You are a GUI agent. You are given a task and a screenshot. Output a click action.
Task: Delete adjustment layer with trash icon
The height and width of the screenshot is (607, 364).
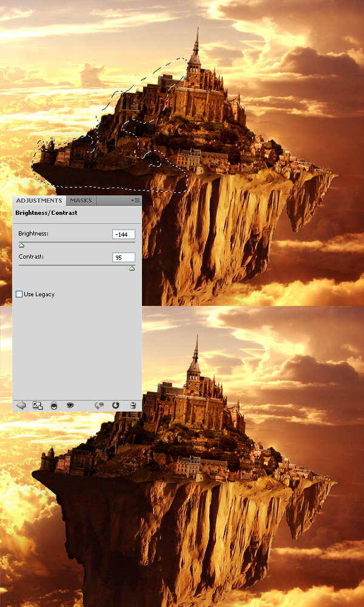(133, 405)
